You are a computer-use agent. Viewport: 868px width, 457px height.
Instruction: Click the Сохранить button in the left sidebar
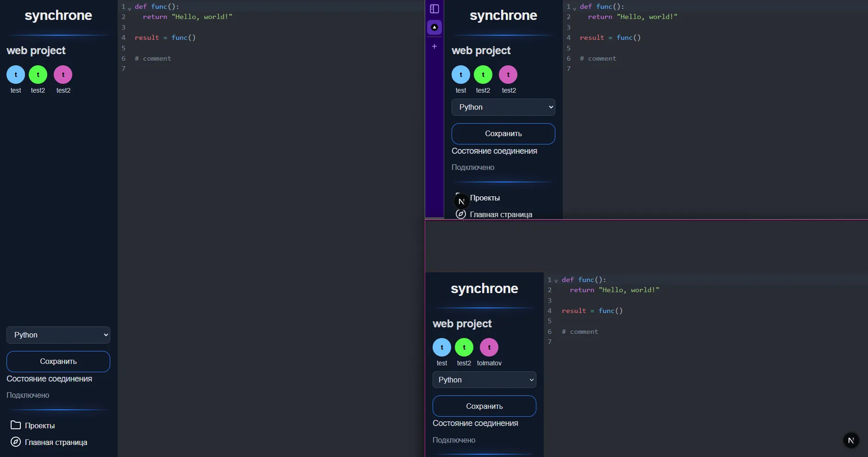click(x=58, y=361)
